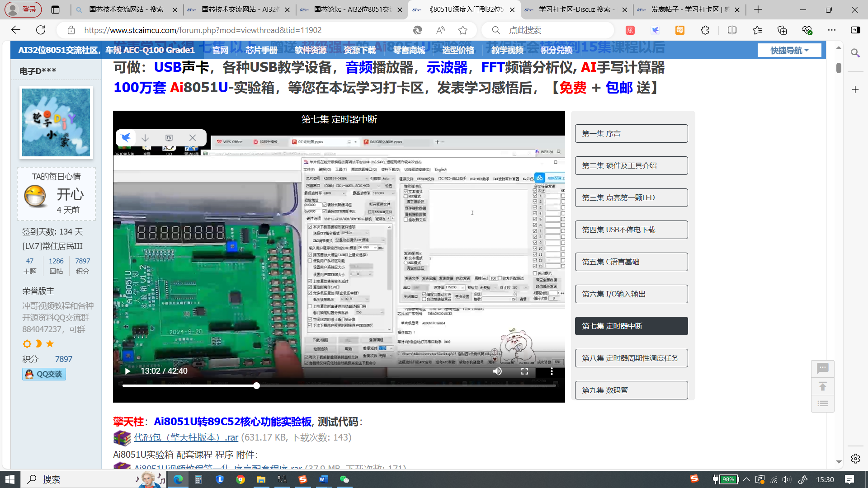Open the video more options menu

click(x=552, y=371)
